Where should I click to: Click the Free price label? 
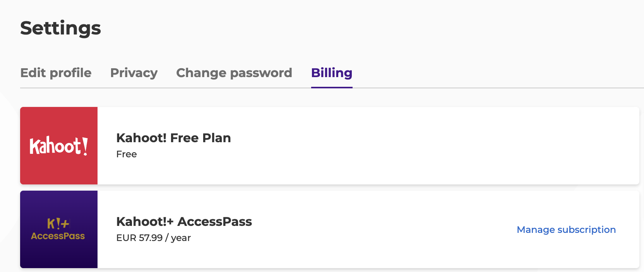click(x=127, y=154)
